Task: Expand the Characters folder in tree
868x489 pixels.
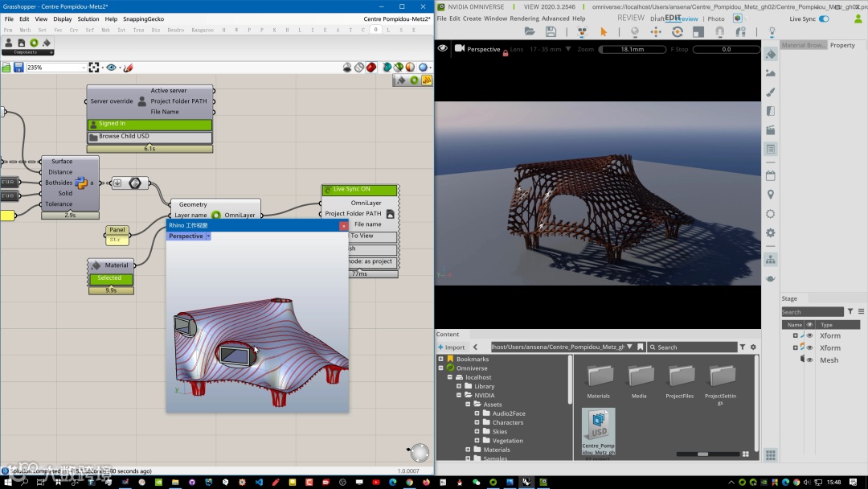Action: tap(477, 422)
